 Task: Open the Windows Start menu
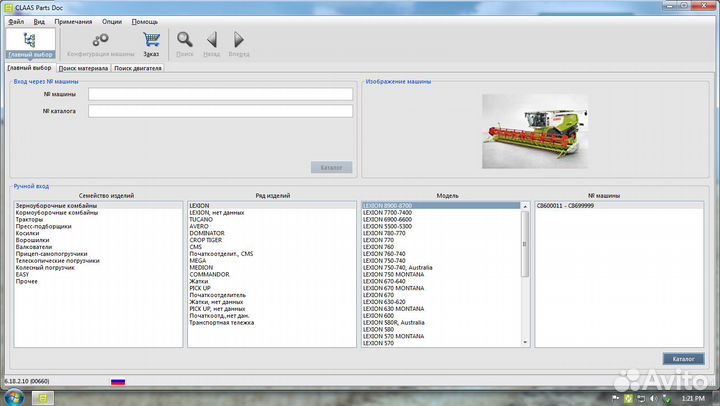pos(14,398)
